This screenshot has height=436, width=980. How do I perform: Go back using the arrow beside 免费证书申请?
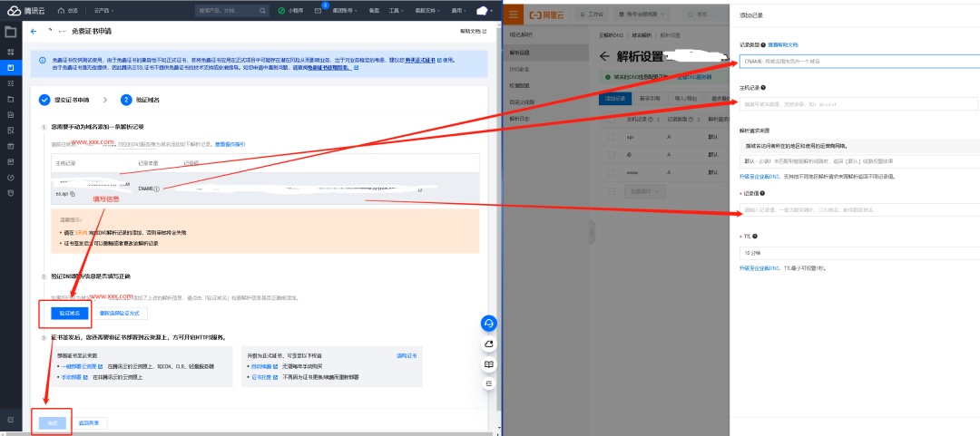[34, 31]
